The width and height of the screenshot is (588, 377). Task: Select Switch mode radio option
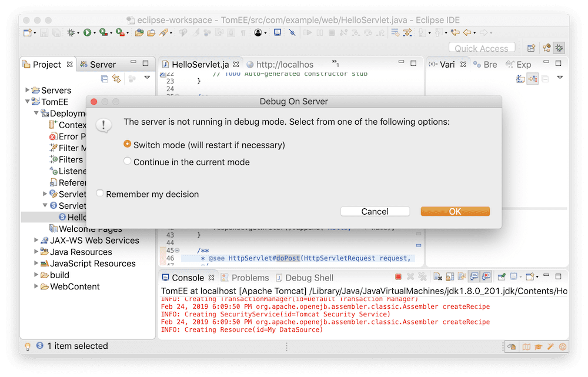pyautogui.click(x=128, y=144)
